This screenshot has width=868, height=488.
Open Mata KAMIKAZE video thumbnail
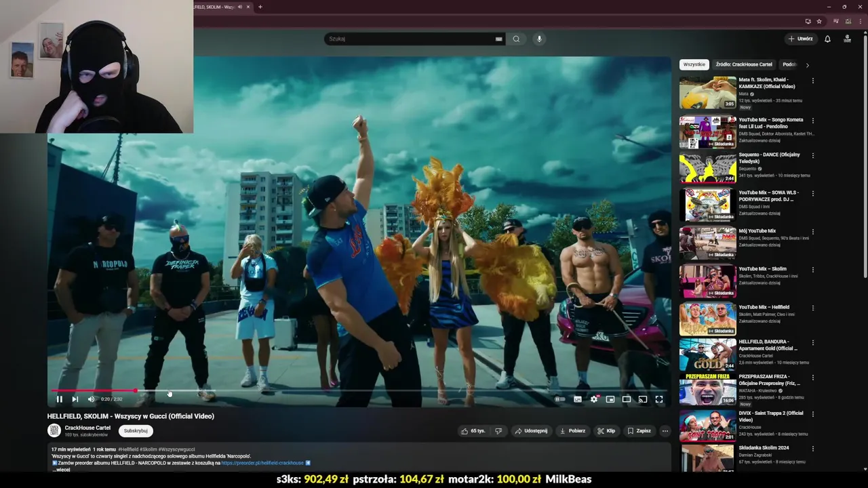click(708, 93)
